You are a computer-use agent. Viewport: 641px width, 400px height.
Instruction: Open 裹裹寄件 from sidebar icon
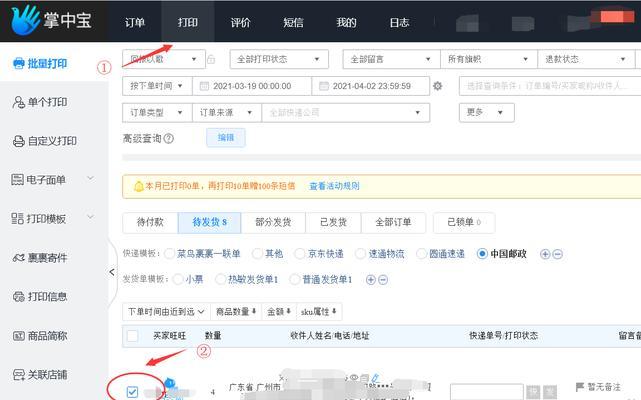(x=18, y=258)
